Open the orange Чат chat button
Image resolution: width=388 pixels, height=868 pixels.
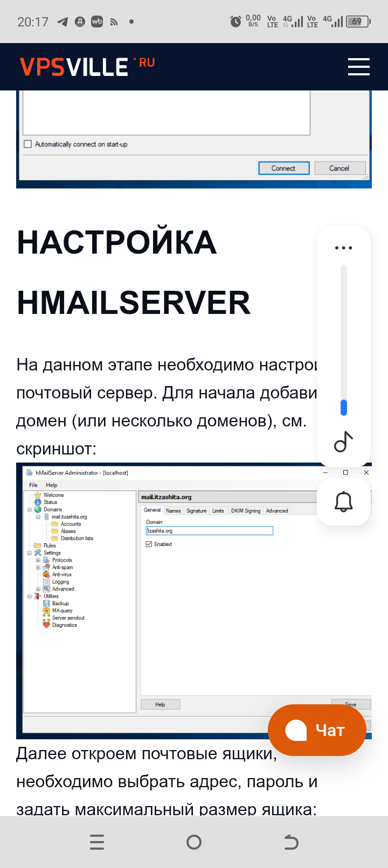tap(317, 730)
